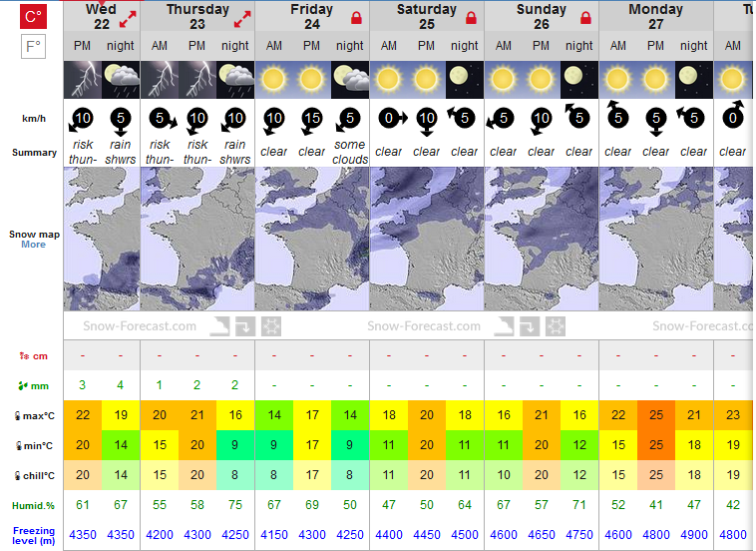This screenshot has height=551, width=756.
Task: Click the 'Humid.%' row label
Action: (33, 506)
